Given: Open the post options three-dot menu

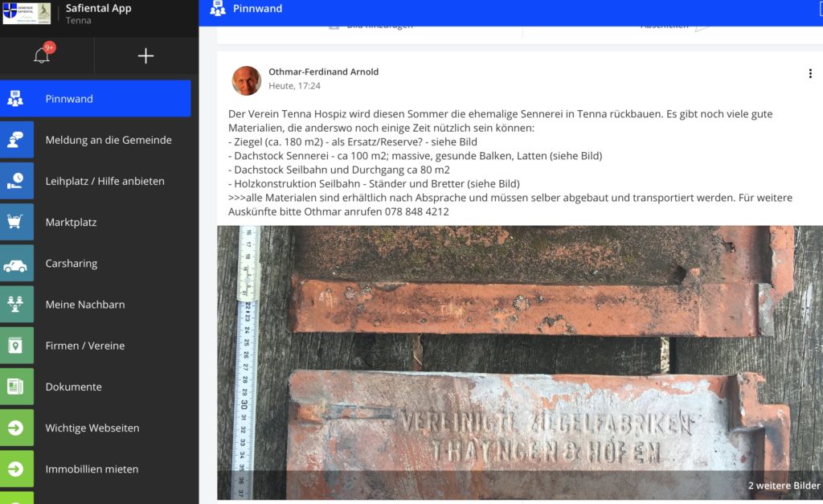Looking at the screenshot, I should pyautogui.click(x=810, y=73).
